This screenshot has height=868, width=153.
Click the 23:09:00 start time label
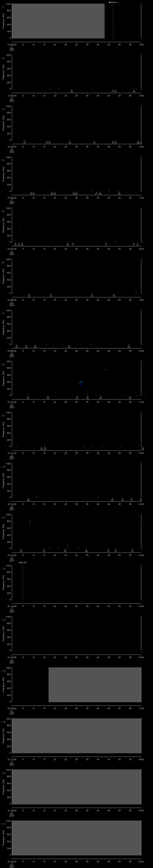12,351
